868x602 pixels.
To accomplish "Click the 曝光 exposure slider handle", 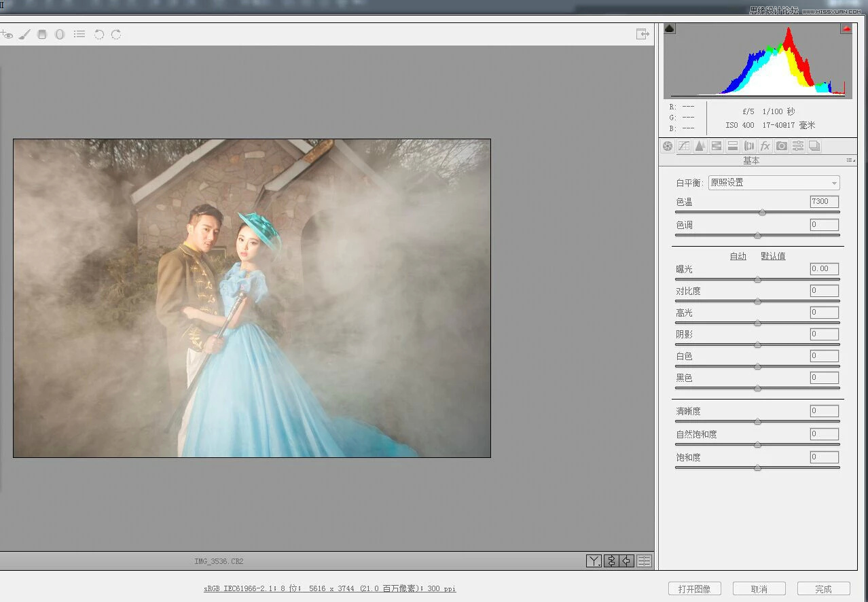I will [x=757, y=279].
